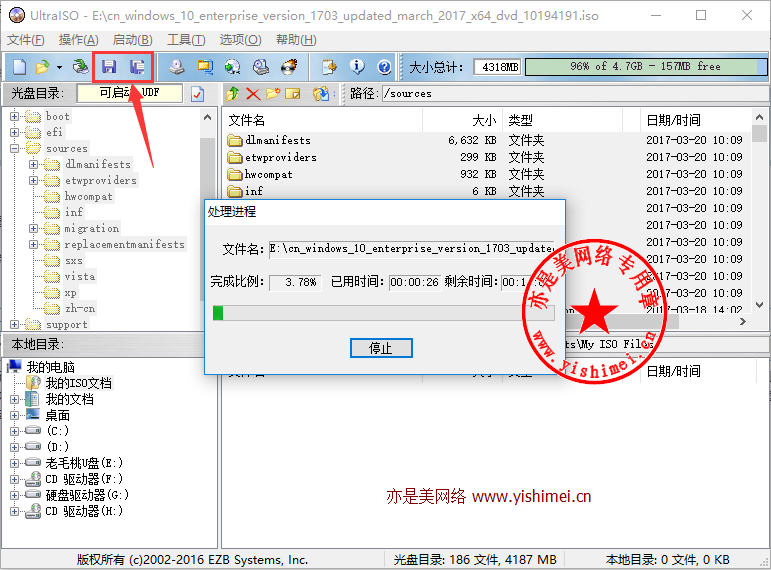The image size is (771, 570).
Task: Expand the dlmanifests tree node
Action: [x=33, y=164]
